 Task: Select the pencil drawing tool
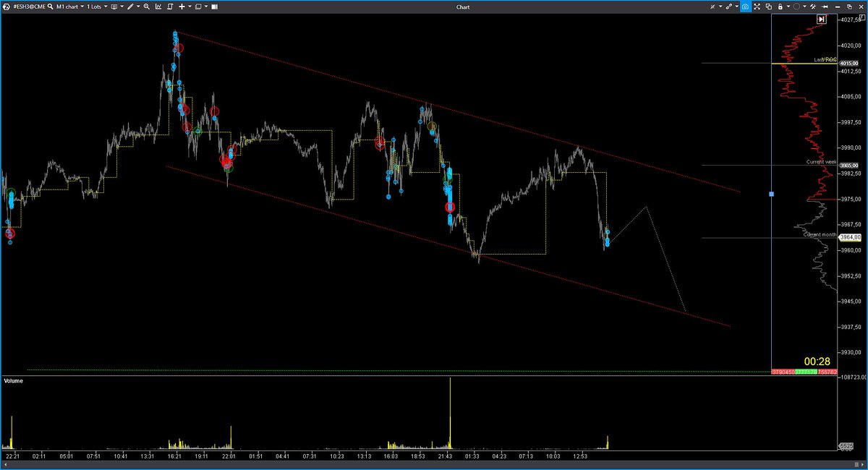point(130,7)
